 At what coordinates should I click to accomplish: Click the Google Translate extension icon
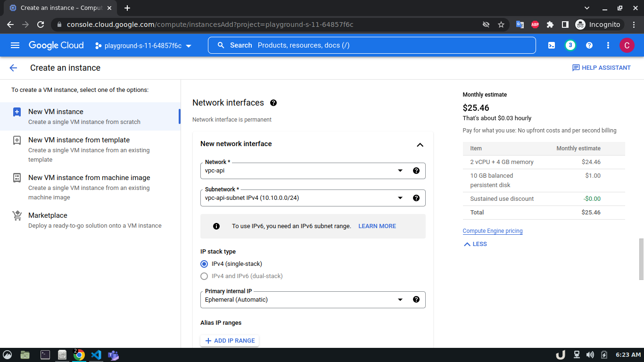click(520, 25)
